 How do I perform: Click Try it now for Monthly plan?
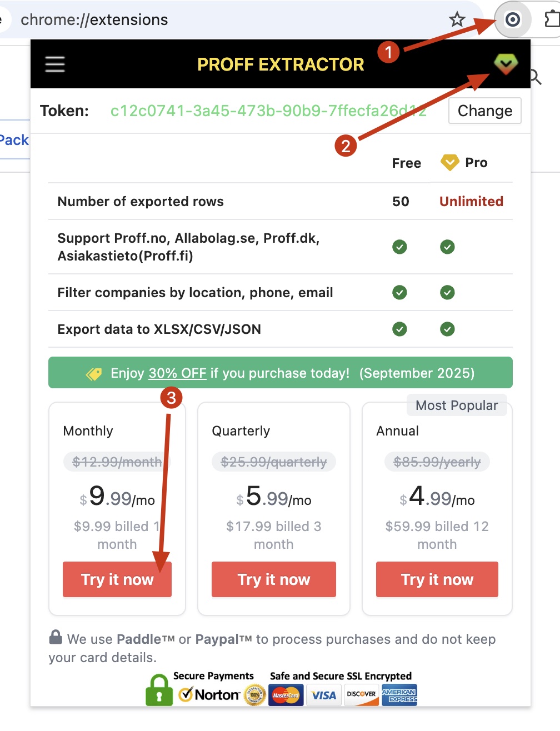117,579
